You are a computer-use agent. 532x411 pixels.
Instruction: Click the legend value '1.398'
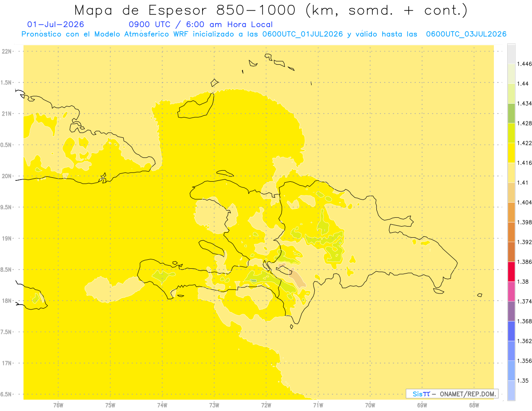524,222
